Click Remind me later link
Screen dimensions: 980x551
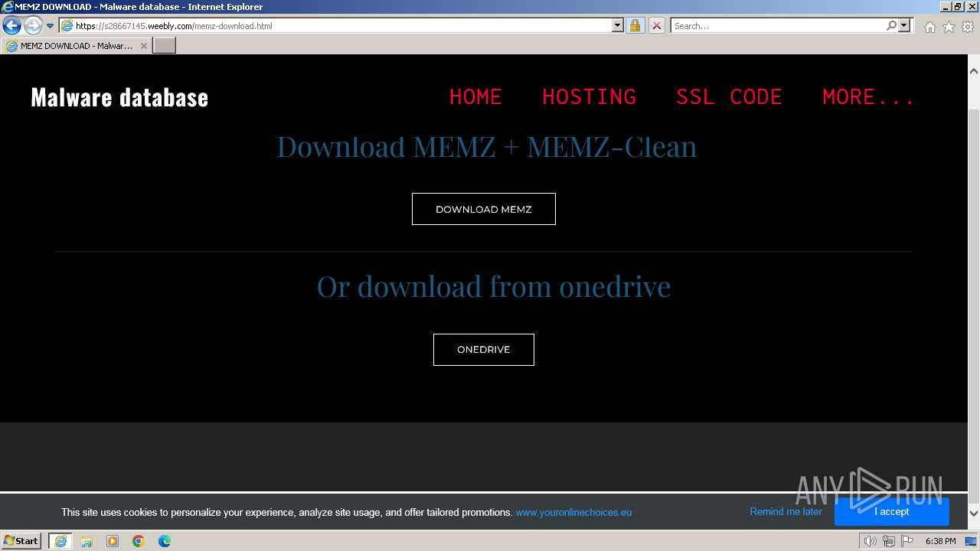tap(786, 512)
